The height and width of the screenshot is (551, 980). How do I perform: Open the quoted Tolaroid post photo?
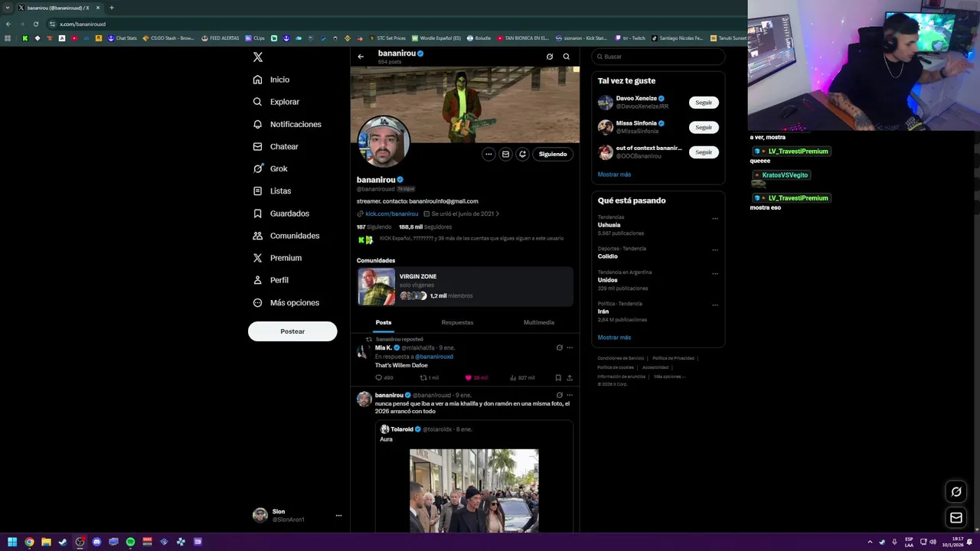pos(474,491)
